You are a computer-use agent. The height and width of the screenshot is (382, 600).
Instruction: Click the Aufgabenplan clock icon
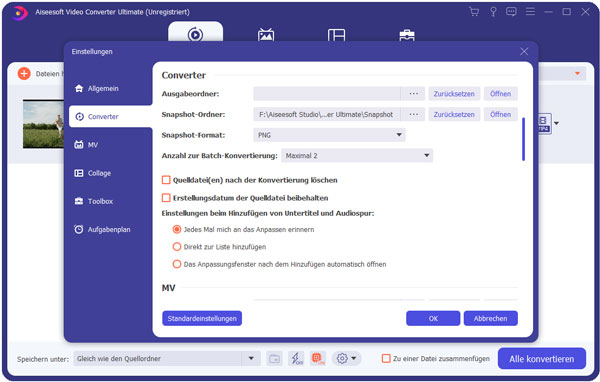point(78,229)
